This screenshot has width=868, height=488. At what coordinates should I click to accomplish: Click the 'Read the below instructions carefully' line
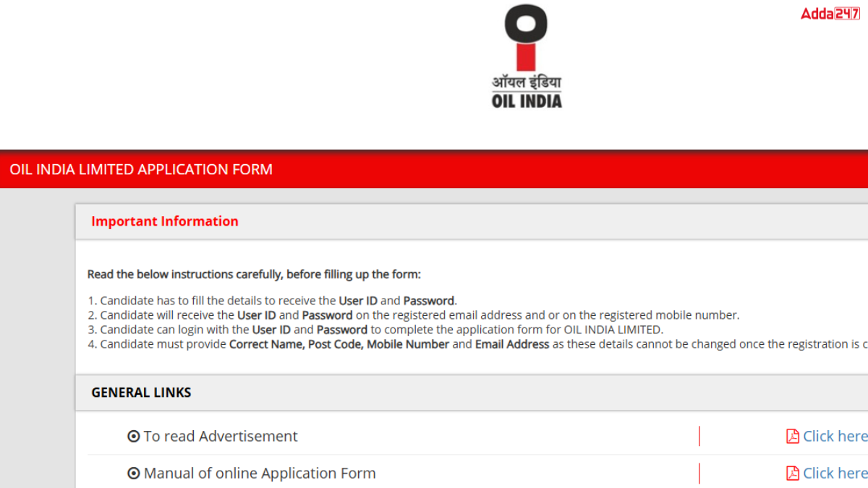(254, 274)
